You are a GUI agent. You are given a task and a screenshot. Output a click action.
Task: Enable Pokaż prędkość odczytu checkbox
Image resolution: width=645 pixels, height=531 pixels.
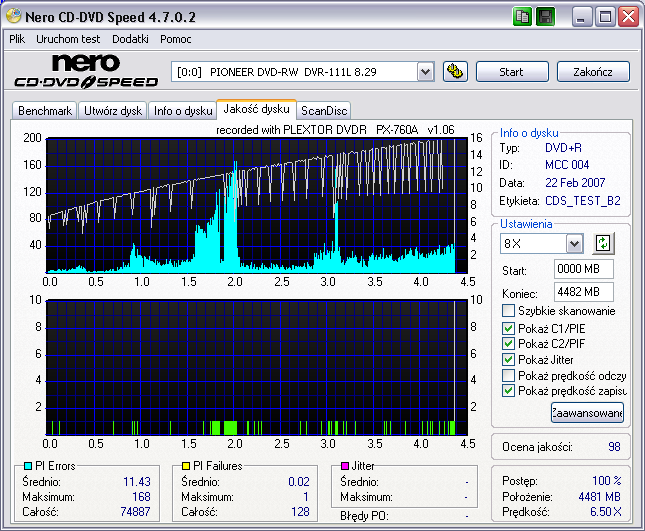[x=508, y=375]
